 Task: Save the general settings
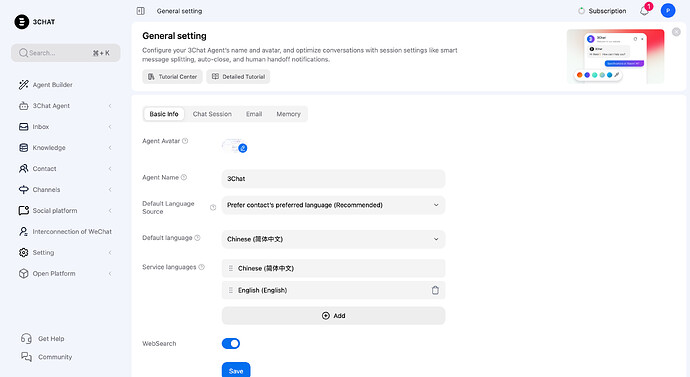pos(236,370)
